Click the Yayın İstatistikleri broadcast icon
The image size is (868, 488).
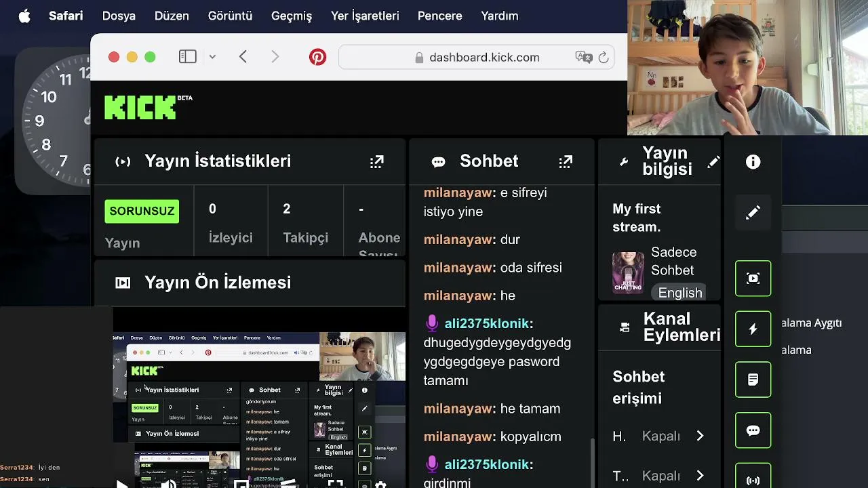click(123, 162)
